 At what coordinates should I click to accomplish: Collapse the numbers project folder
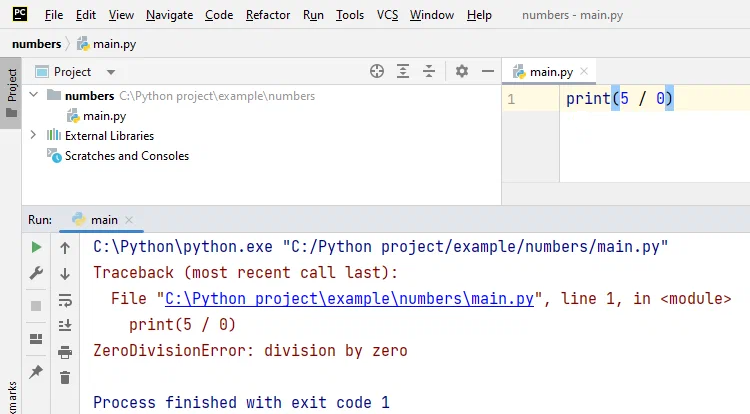click(34, 96)
